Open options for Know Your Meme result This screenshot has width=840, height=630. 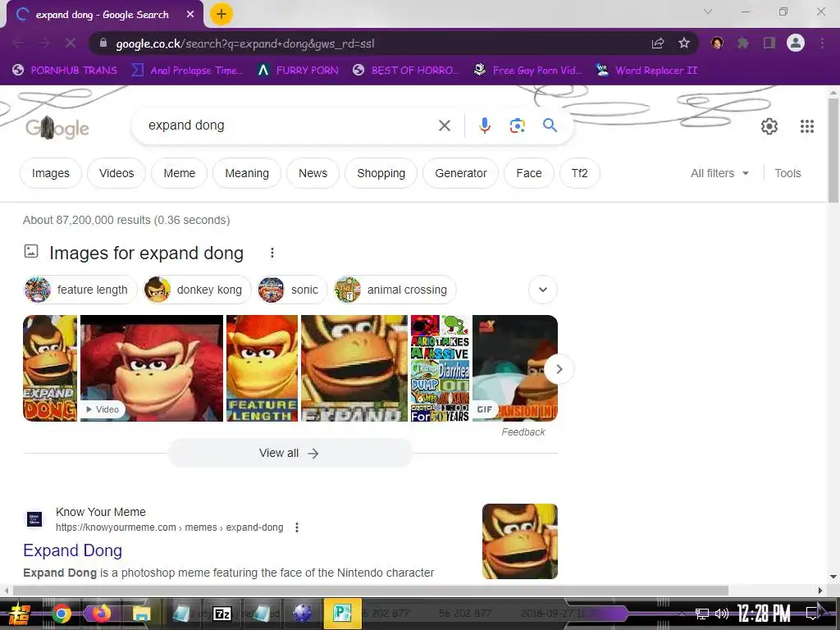(297, 527)
